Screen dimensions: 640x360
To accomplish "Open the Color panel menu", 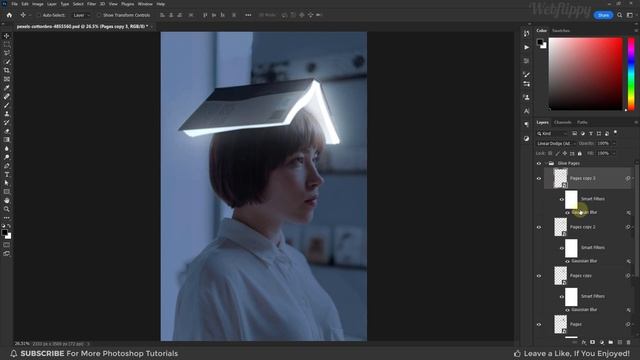I will [x=636, y=31].
